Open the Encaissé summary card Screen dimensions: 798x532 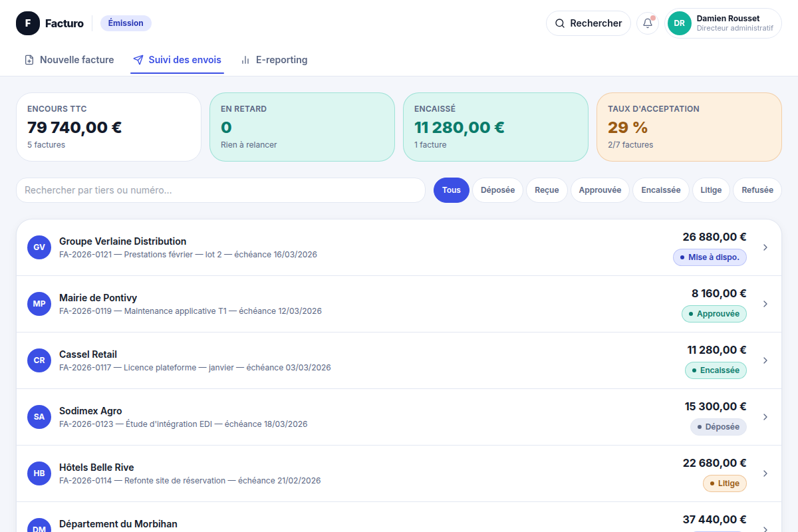click(x=495, y=127)
